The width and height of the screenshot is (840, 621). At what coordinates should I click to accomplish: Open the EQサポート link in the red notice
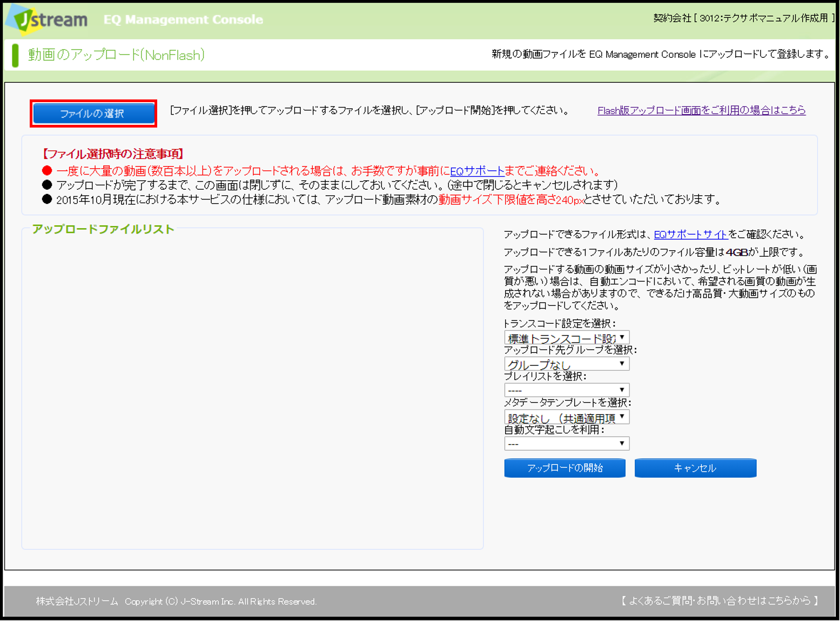[x=476, y=171]
